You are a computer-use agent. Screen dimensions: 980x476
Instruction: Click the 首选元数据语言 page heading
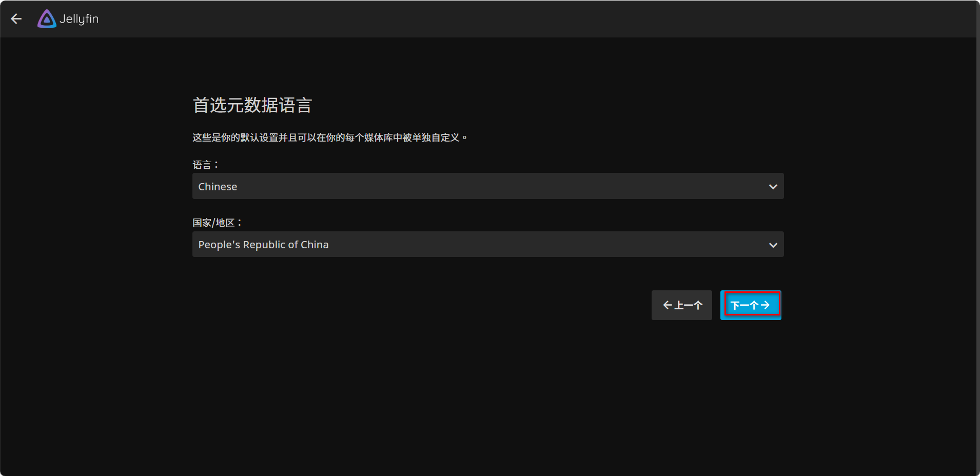point(252,105)
